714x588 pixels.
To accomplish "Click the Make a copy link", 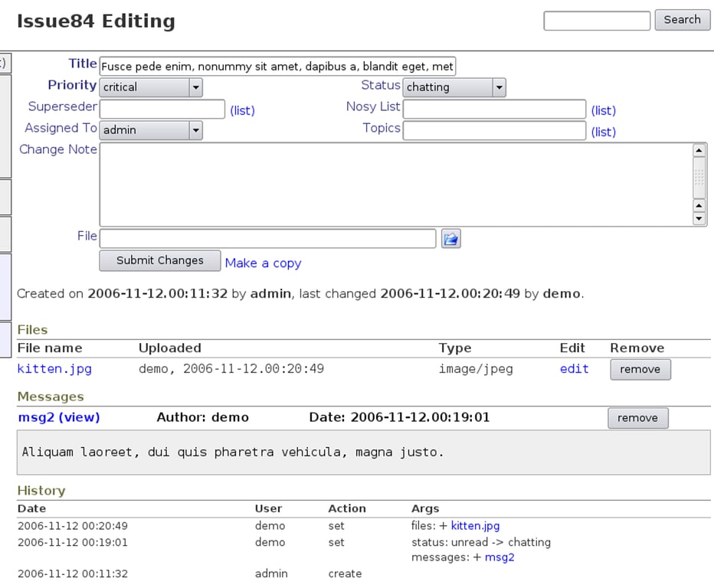I will tap(263, 263).
